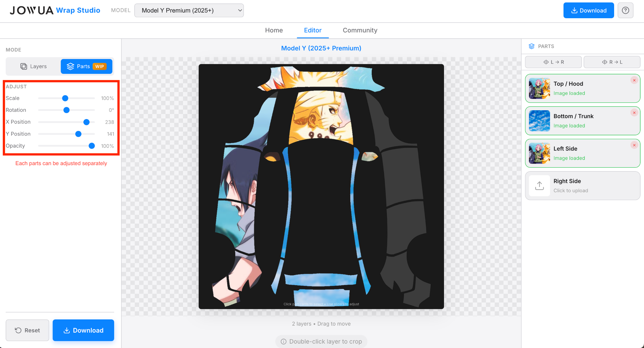
Task: Switch to the Community tab
Action: click(x=360, y=30)
